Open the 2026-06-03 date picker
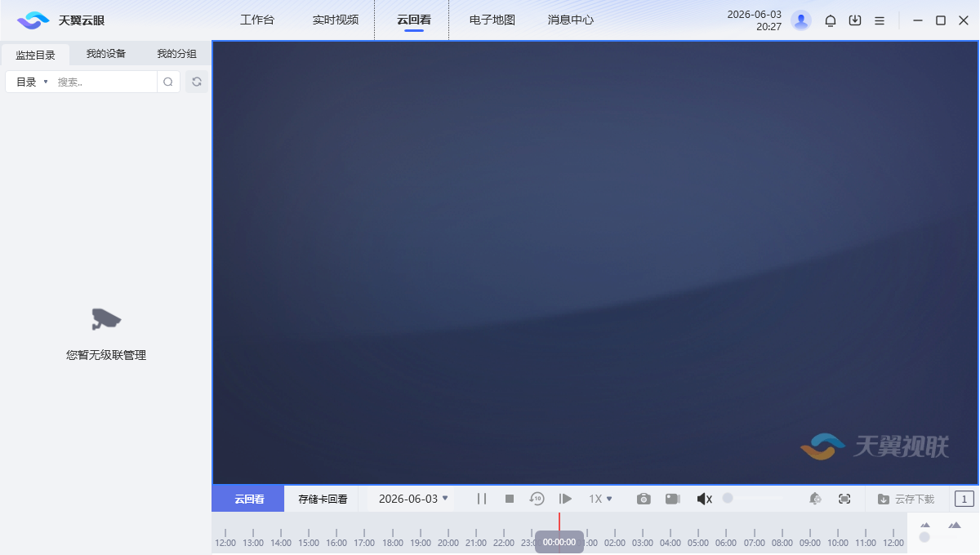 (413, 499)
